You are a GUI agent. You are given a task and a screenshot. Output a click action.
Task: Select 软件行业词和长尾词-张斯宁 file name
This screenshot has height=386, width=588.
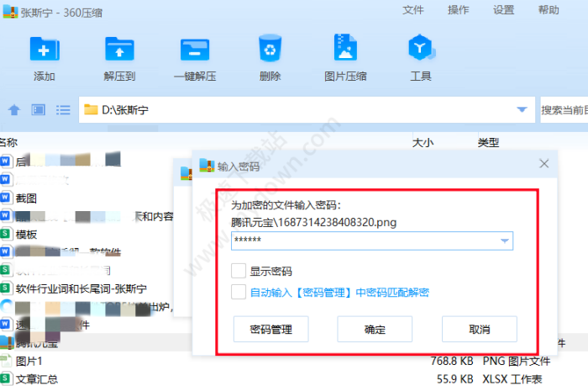[81, 288]
